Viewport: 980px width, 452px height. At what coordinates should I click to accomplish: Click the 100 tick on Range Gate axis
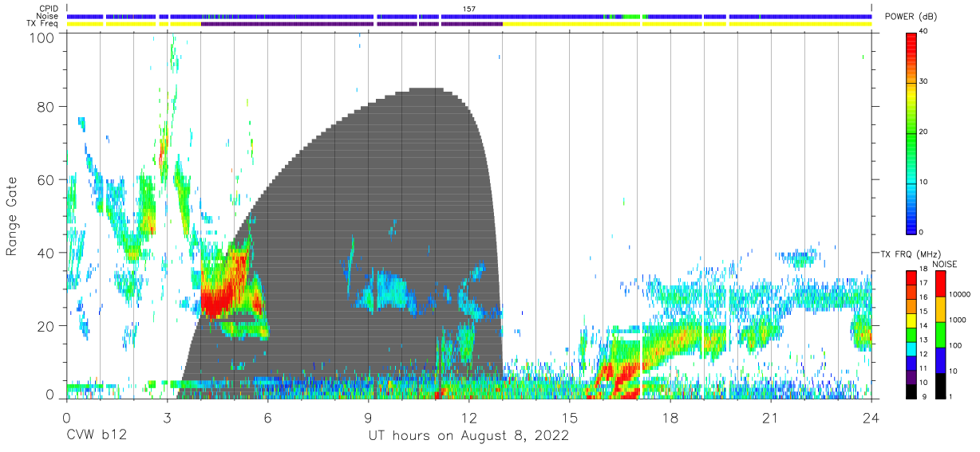coord(42,37)
